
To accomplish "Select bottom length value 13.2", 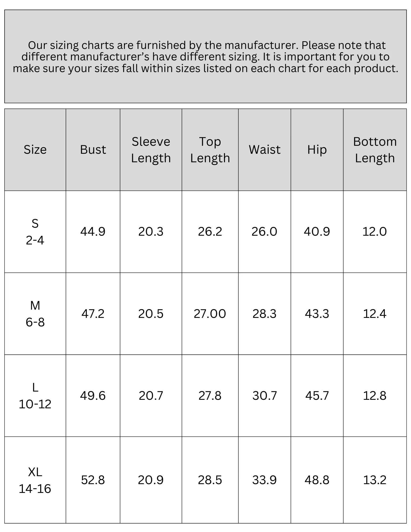I will tap(375, 480).
